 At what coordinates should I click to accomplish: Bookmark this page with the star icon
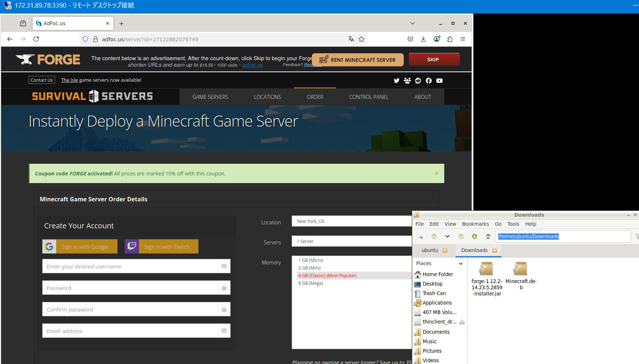(x=361, y=39)
